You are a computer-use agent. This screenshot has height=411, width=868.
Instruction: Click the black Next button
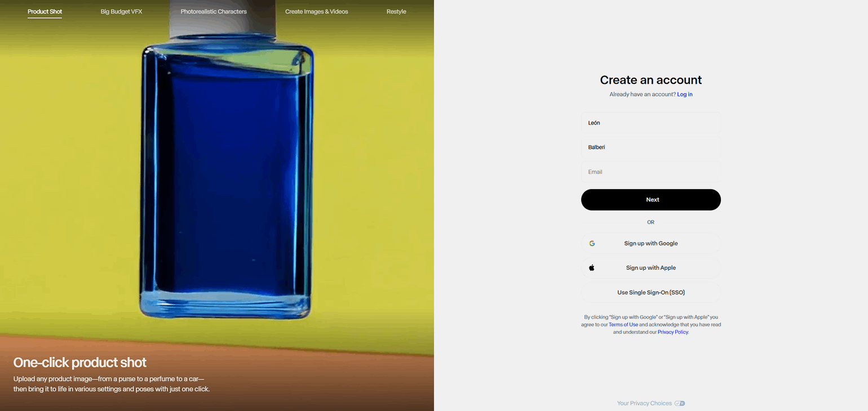pyautogui.click(x=651, y=200)
